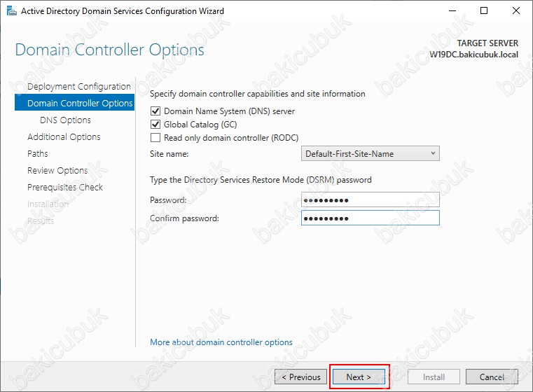Click the disabled Install button
This screenshot has width=533, height=392.
click(434, 377)
